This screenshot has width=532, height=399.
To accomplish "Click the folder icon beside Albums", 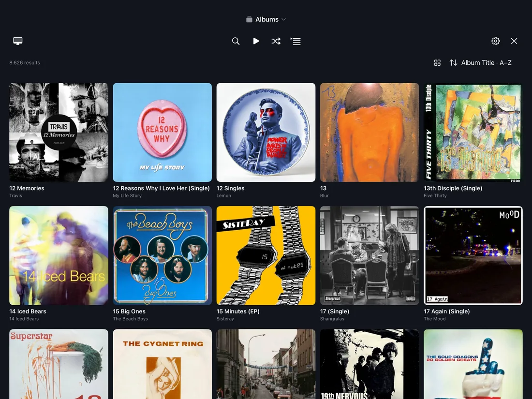I will click(x=249, y=19).
